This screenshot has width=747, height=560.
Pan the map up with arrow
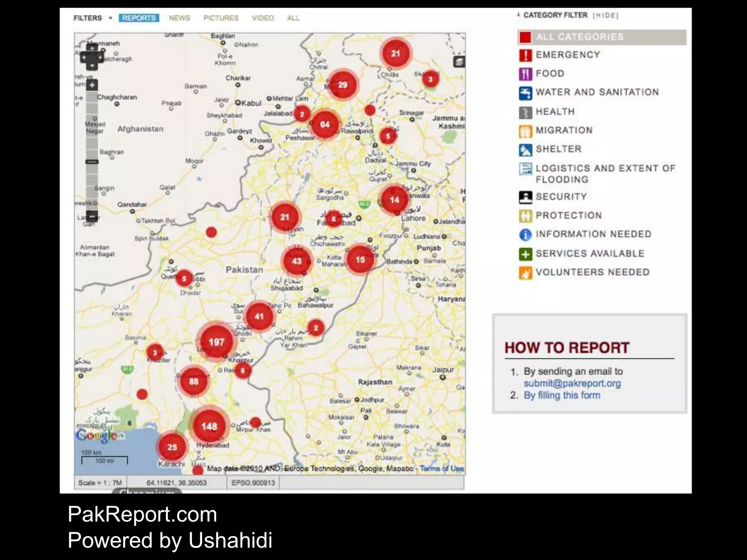pos(92,47)
